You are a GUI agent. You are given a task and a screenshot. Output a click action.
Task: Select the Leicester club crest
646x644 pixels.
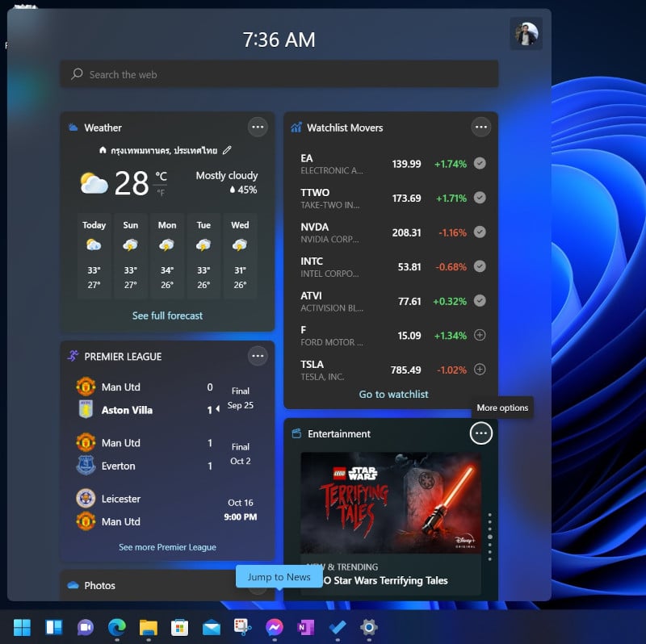86,498
